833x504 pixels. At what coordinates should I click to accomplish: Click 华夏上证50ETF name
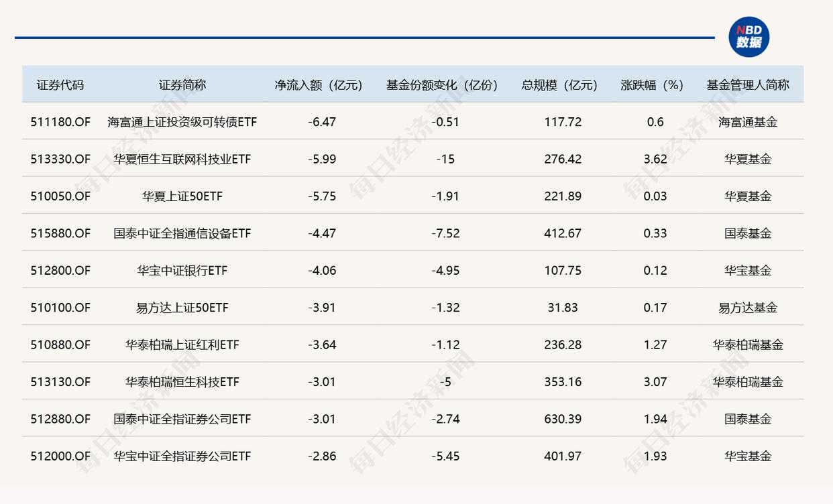pos(182,196)
